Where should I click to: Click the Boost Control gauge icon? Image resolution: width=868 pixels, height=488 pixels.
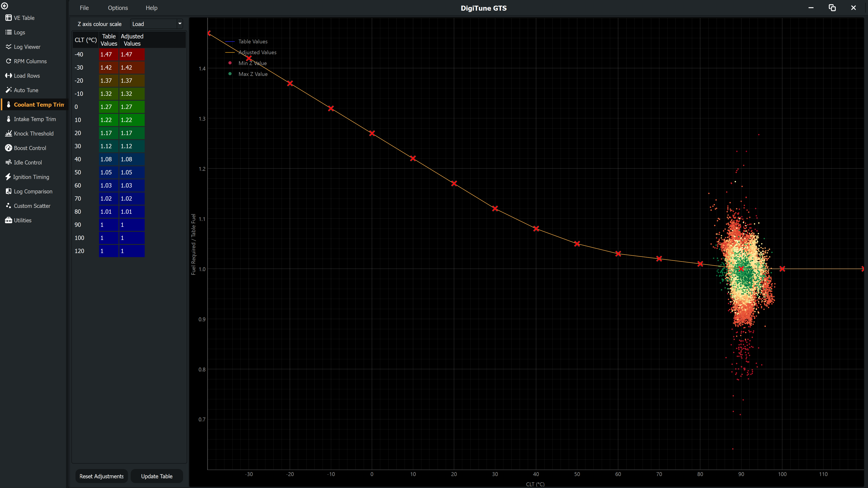click(x=8, y=148)
